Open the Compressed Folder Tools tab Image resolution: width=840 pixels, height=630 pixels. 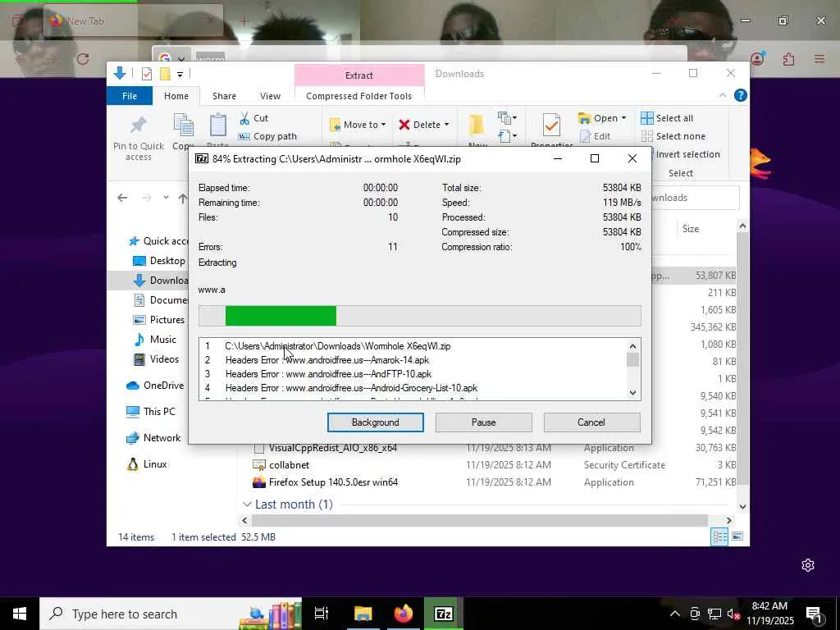(x=359, y=96)
